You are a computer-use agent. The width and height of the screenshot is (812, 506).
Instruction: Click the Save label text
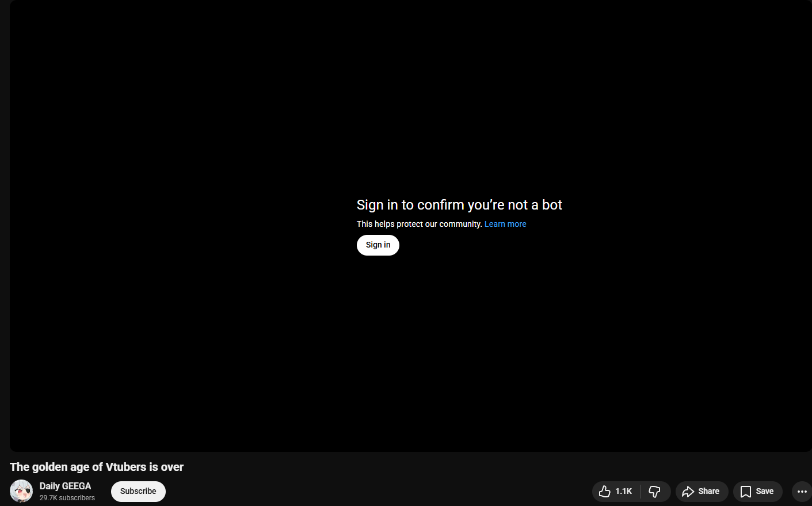(764, 491)
